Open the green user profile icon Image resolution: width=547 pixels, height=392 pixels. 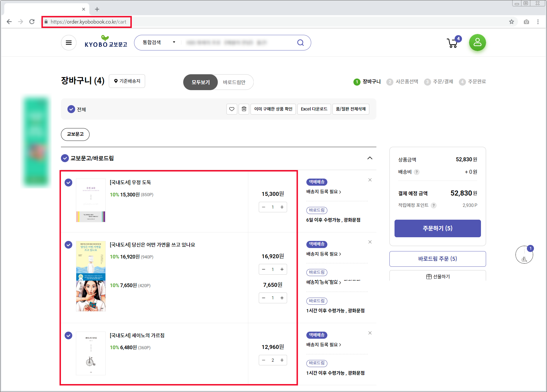pos(477,43)
